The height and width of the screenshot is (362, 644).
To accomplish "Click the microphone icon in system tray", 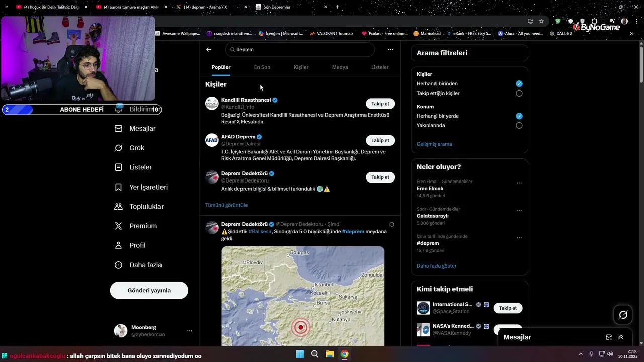I will pos(591,354).
